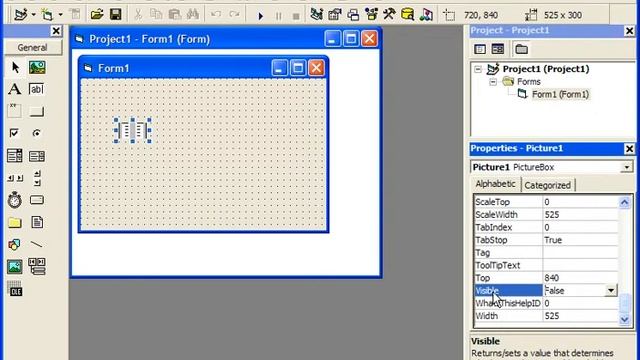Viewport: 640px width, 360px height.
Task: Open Project Explorer from the toolbar icon
Action: [x=316, y=15]
